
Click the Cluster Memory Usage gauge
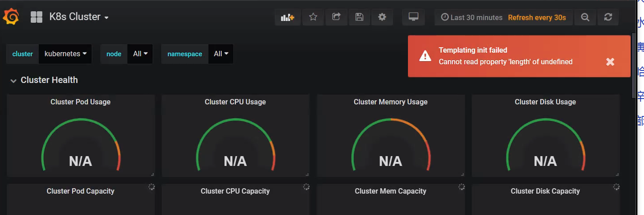coord(391,145)
